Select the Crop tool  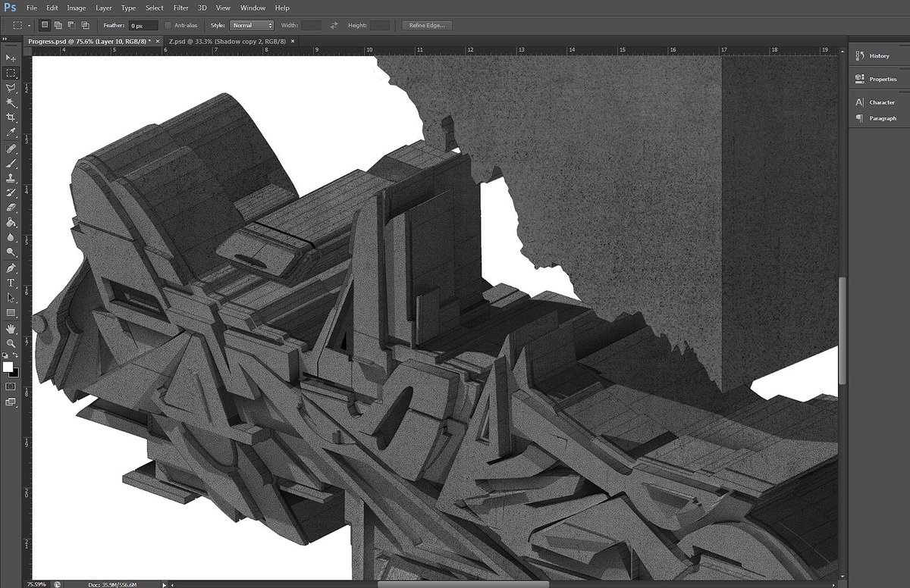(x=11, y=117)
